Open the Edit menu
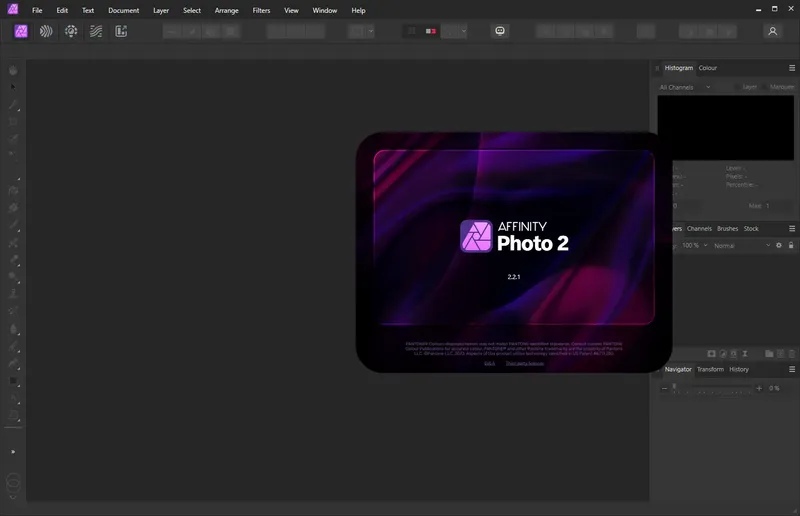 click(62, 10)
